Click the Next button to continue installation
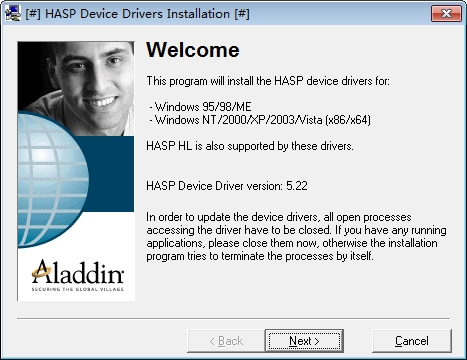 point(304,341)
